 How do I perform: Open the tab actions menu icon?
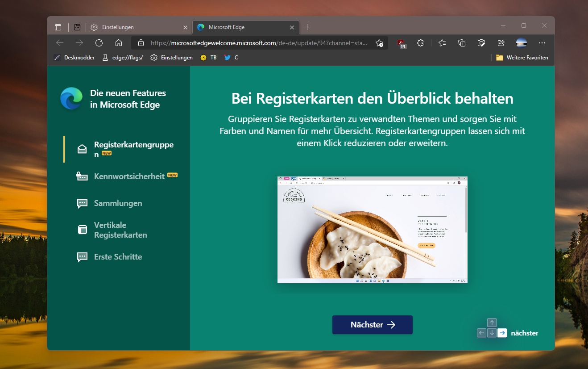coord(58,27)
